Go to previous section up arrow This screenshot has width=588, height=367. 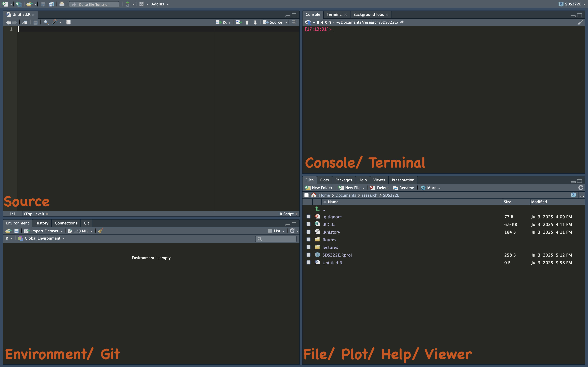(x=247, y=22)
